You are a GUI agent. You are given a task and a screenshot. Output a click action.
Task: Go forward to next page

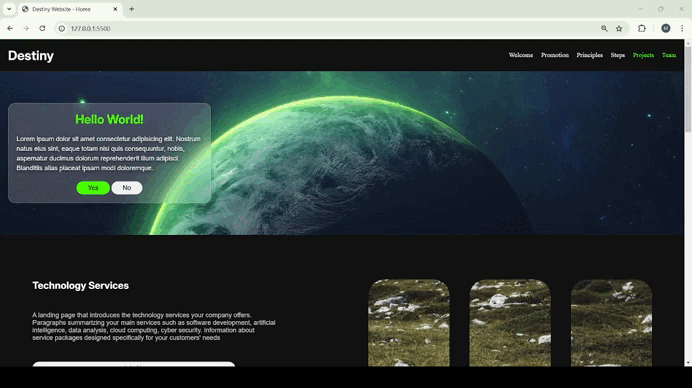coord(26,28)
